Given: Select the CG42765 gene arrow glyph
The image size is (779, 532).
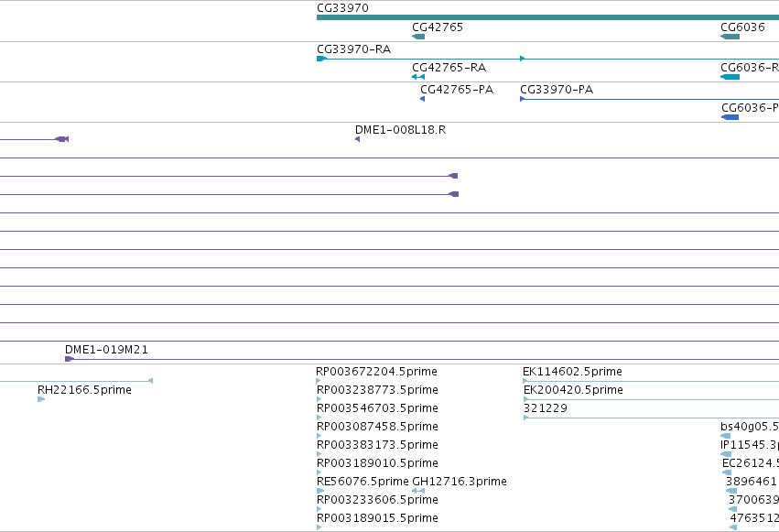Looking at the screenshot, I should tap(418, 37).
